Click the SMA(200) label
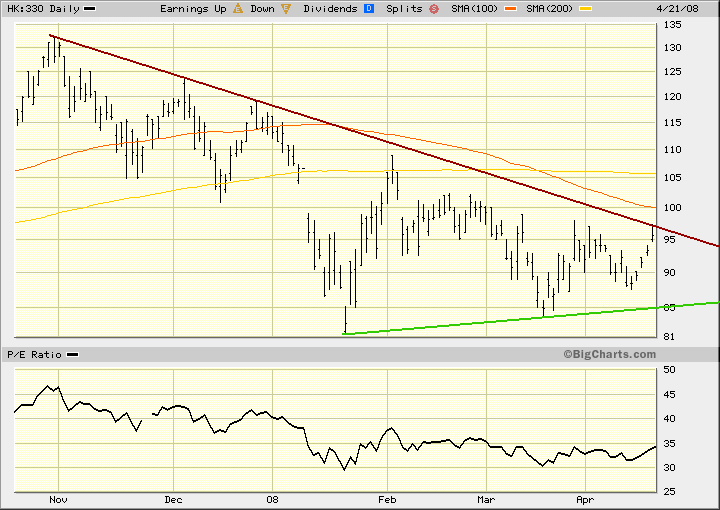 [550, 8]
